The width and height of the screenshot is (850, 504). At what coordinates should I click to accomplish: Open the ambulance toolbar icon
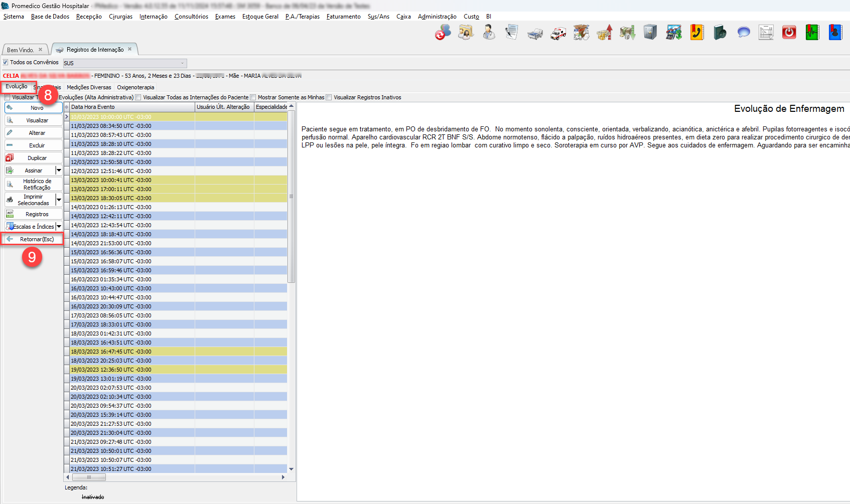[x=558, y=33]
